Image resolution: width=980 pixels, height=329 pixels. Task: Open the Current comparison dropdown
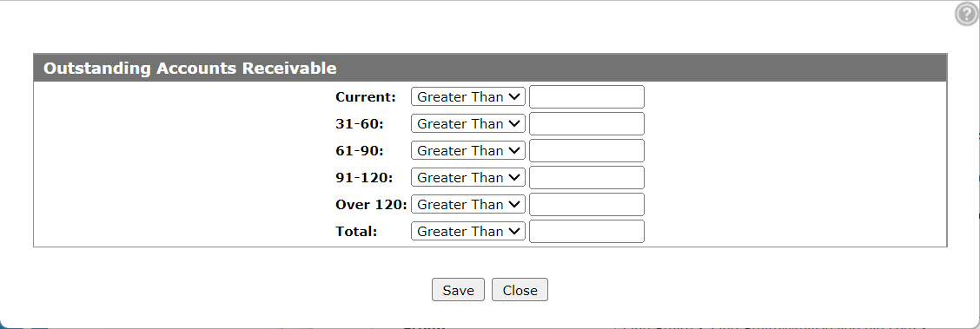(468, 96)
